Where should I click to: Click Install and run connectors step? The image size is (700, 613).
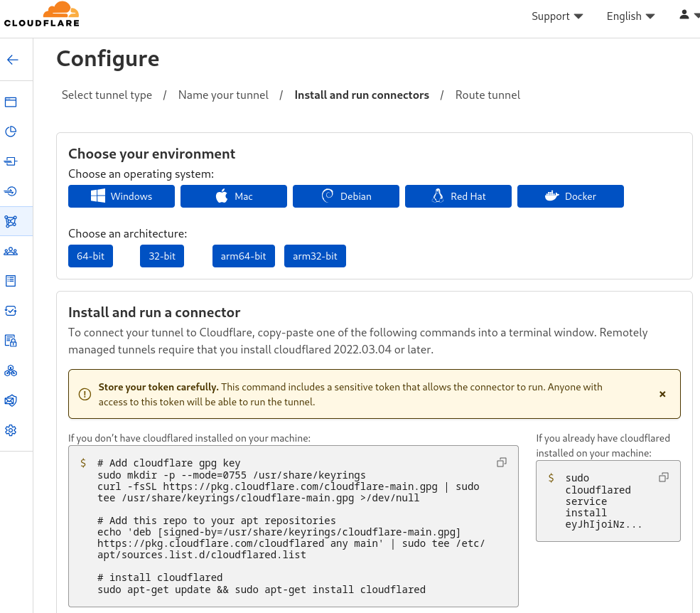pos(362,95)
